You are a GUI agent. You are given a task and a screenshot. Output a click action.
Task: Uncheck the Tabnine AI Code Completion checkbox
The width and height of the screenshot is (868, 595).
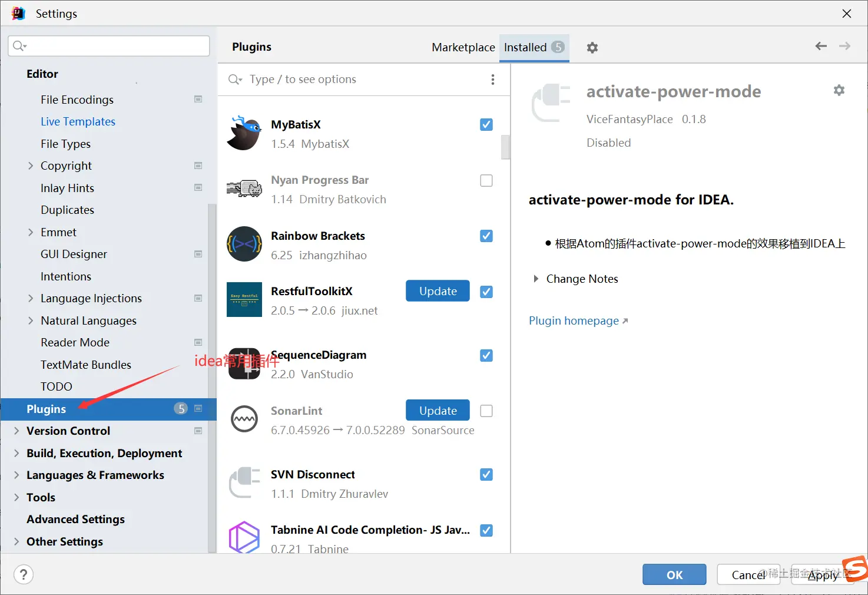[x=486, y=530]
